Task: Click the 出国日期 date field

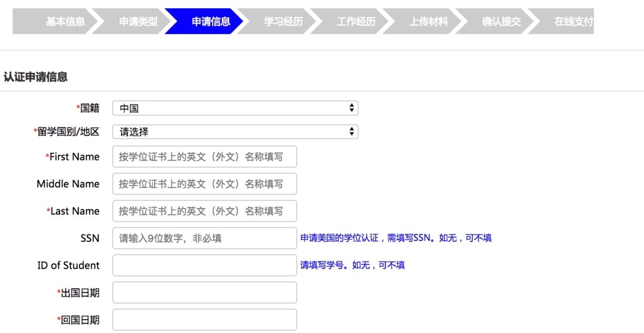Action: [204, 293]
